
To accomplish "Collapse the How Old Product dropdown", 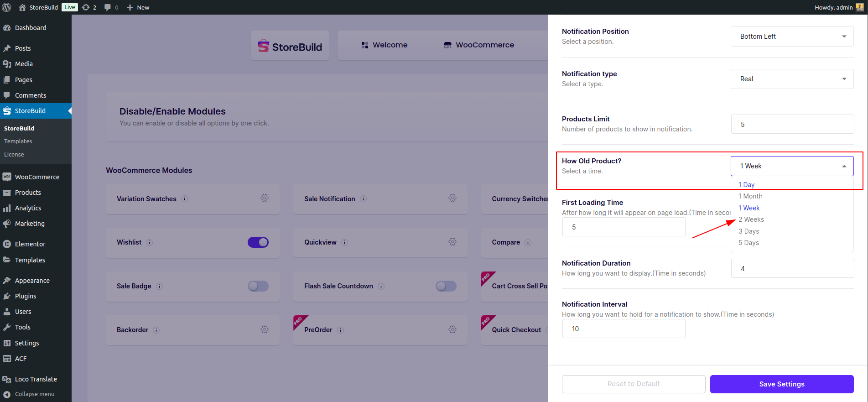I will click(792, 166).
